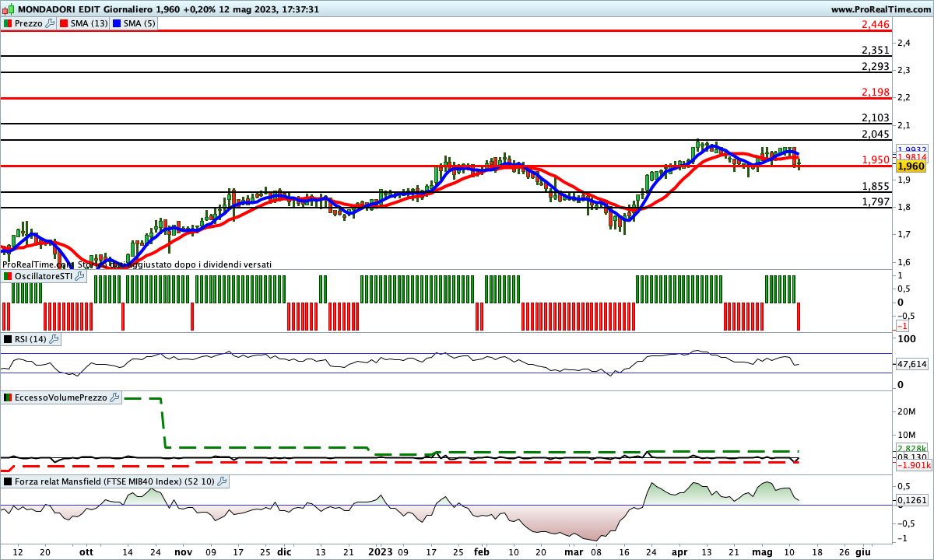The width and height of the screenshot is (934, 560).
Task: Click the 'giu' month label on time axis
Action: click(x=862, y=551)
